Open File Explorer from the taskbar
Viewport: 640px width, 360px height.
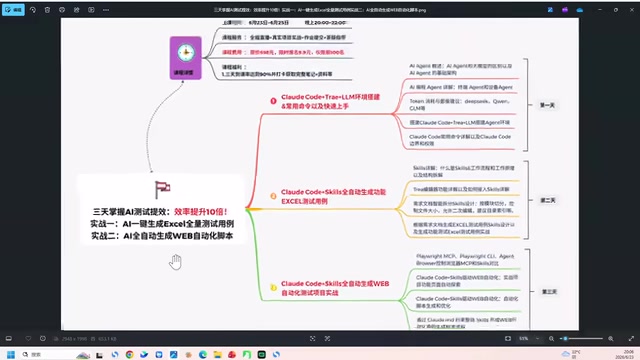pos(218,354)
